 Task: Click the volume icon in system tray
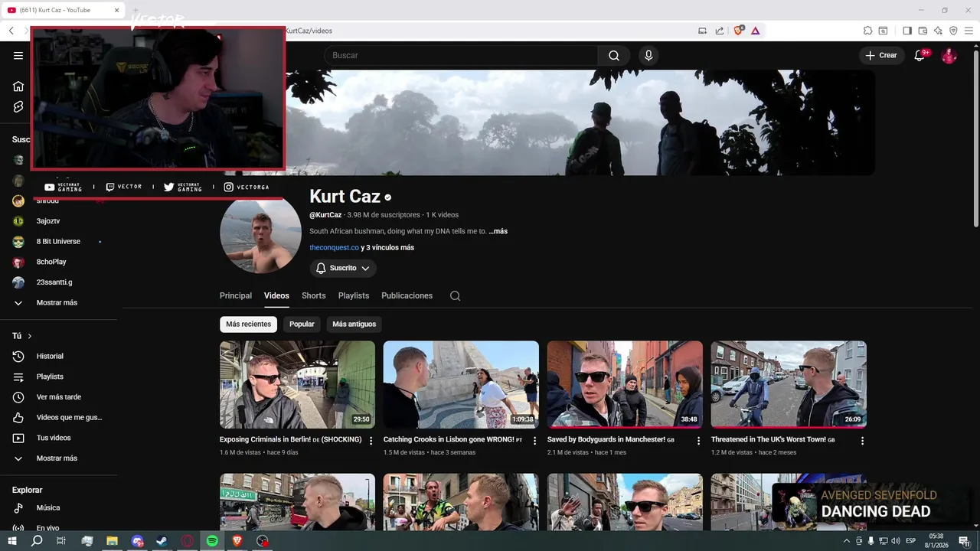(896, 541)
